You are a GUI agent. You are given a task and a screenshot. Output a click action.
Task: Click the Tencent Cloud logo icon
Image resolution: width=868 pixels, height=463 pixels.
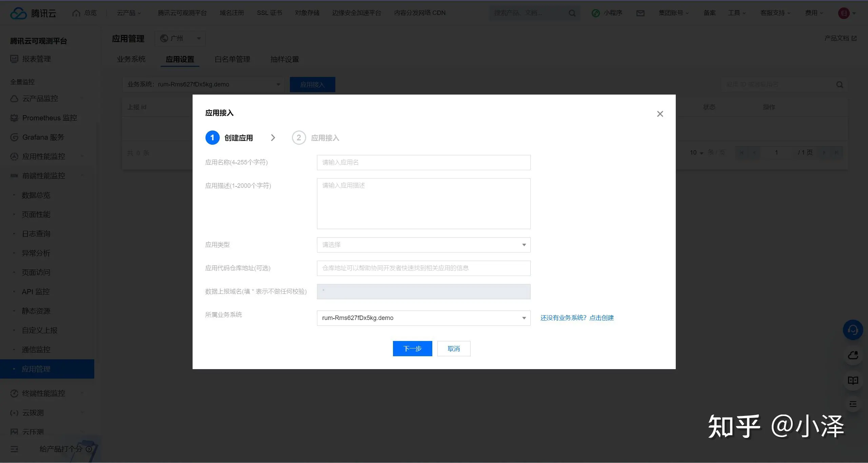point(18,13)
